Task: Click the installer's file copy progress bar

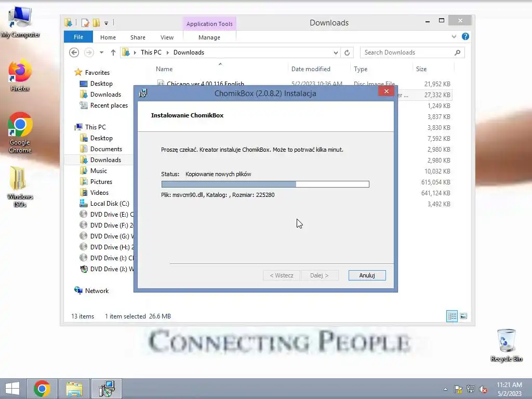Action: pos(265,184)
